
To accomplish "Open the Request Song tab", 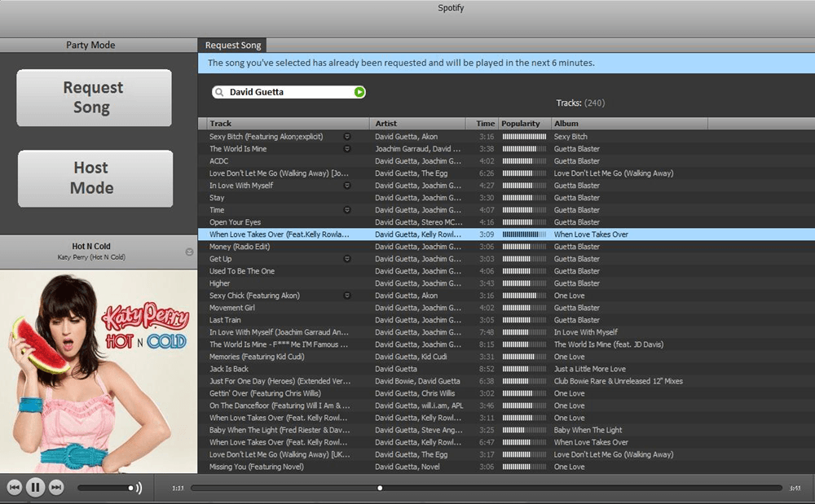I will pos(232,45).
